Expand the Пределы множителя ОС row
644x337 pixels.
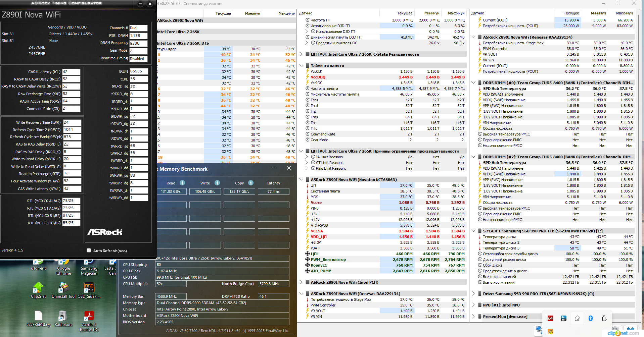307,43
